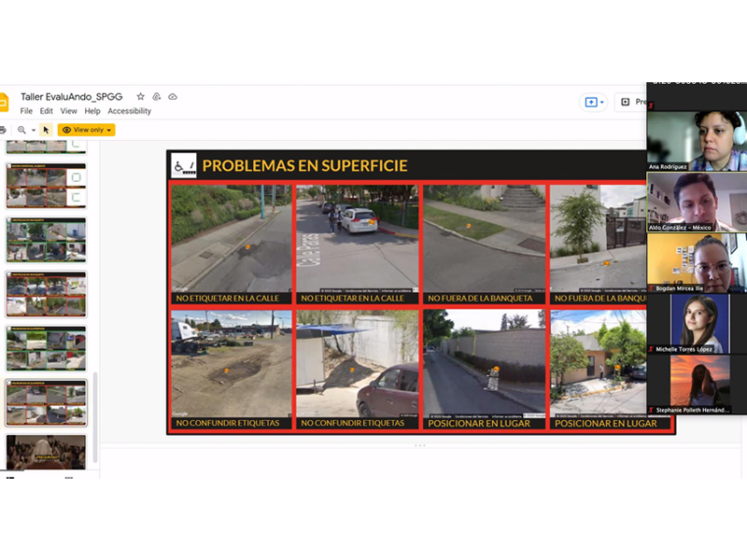Viewport: 747px width, 560px height.
Task: Open the Help menu
Action: click(x=92, y=111)
